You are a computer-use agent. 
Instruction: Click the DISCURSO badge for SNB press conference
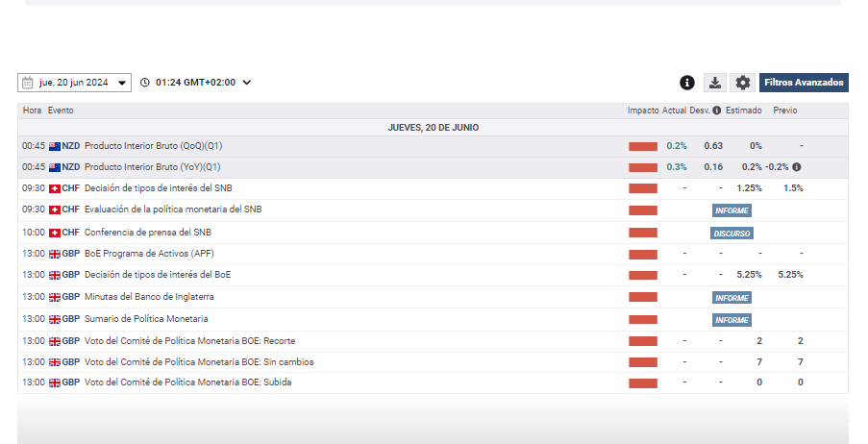pyautogui.click(x=732, y=234)
